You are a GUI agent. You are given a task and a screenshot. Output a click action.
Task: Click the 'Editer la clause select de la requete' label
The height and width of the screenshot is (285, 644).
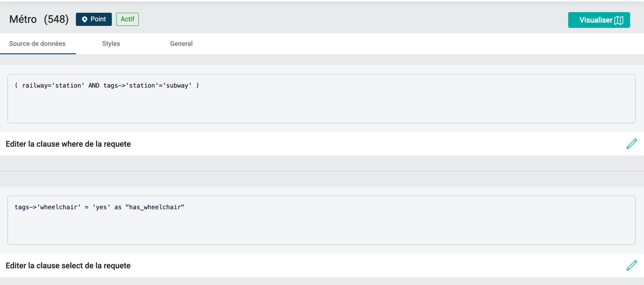68,265
